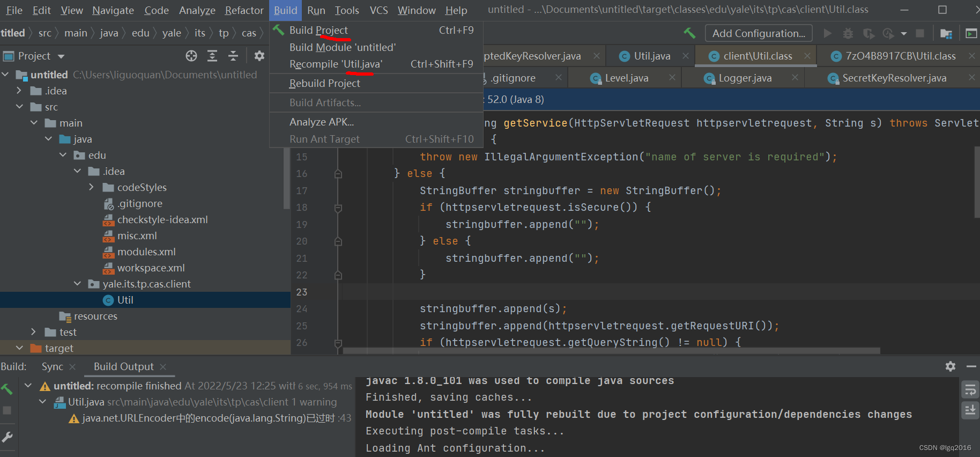Select Rebuild Project from Build menu
The width and height of the screenshot is (980, 457).
click(x=324, y=83)
